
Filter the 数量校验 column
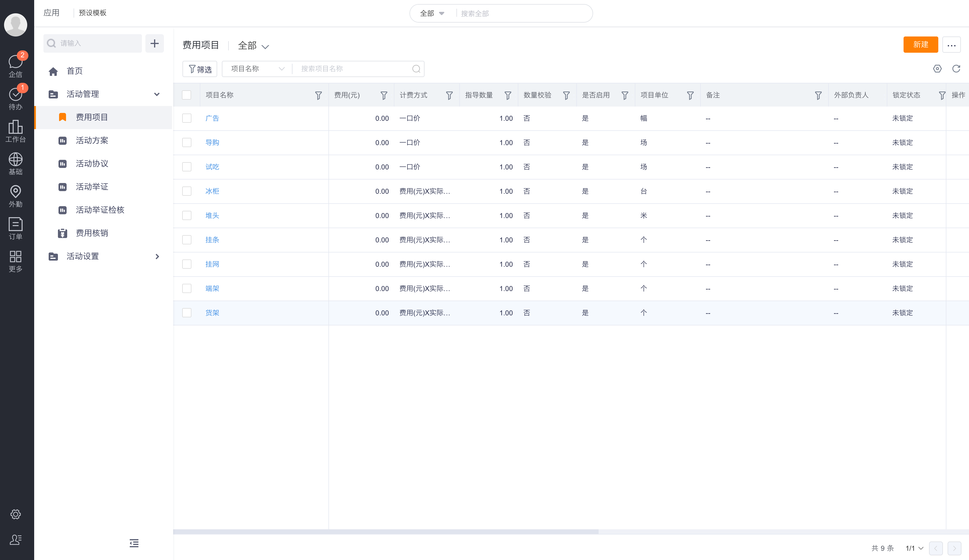566,95
